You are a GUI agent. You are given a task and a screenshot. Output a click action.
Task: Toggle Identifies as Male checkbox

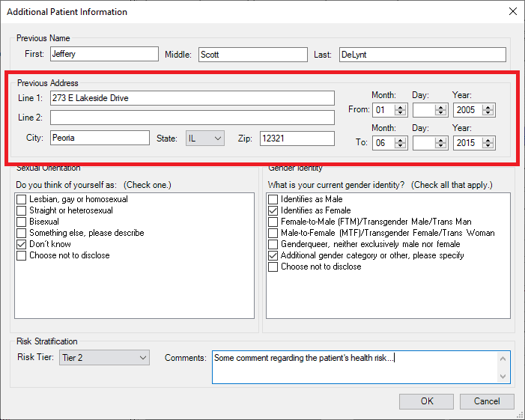pos(273,199)
